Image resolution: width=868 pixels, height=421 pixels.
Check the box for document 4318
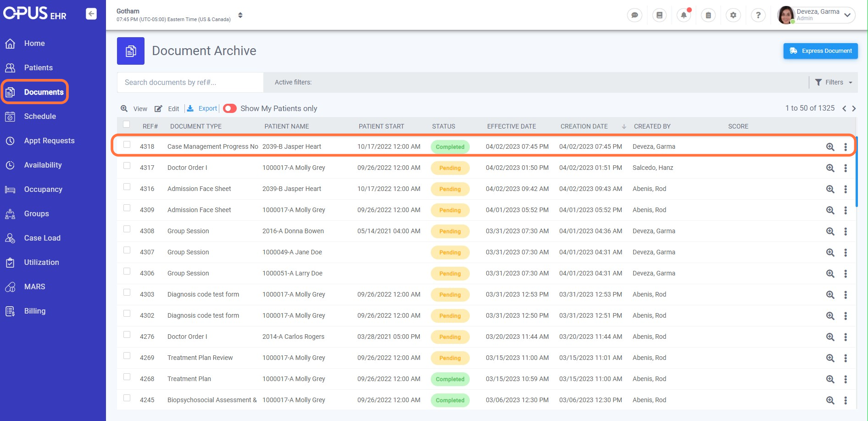tap(127, 145)
